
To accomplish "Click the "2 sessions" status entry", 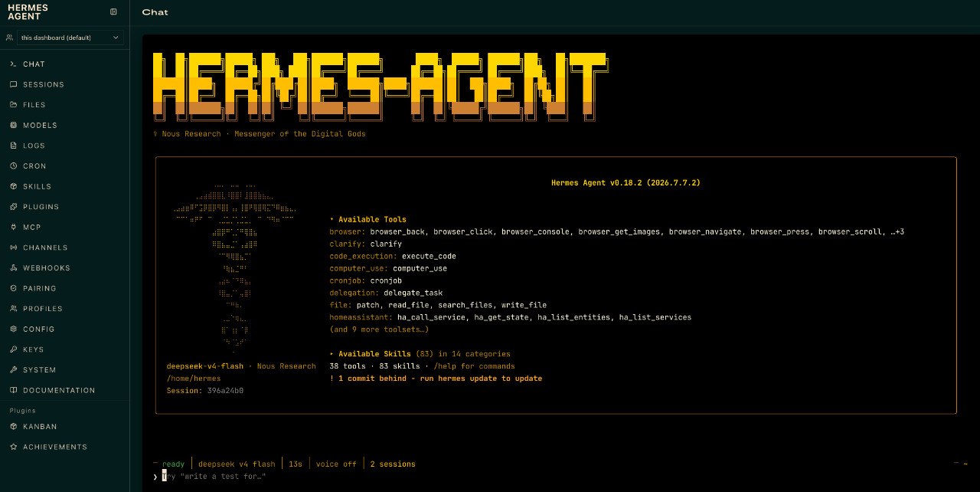I will pyautogui.click(x=392, y=464).
